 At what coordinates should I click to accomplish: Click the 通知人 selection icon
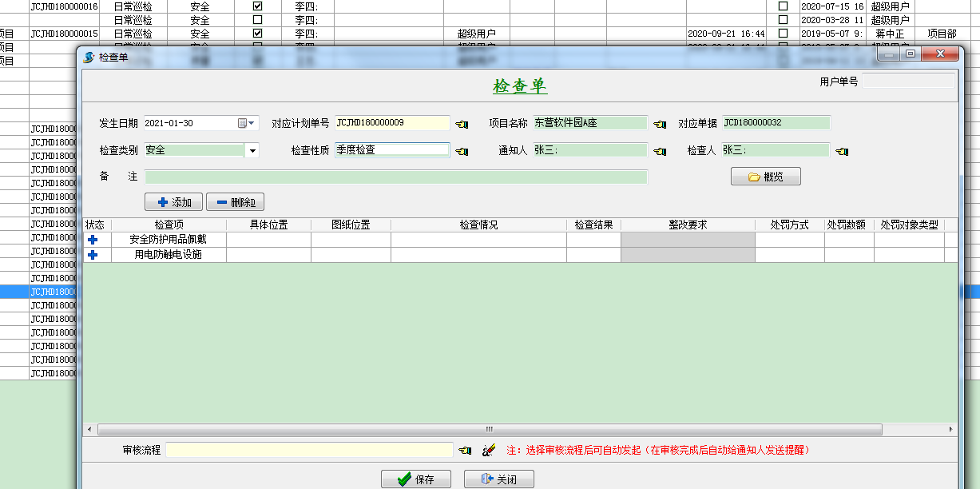coord(659,150)
